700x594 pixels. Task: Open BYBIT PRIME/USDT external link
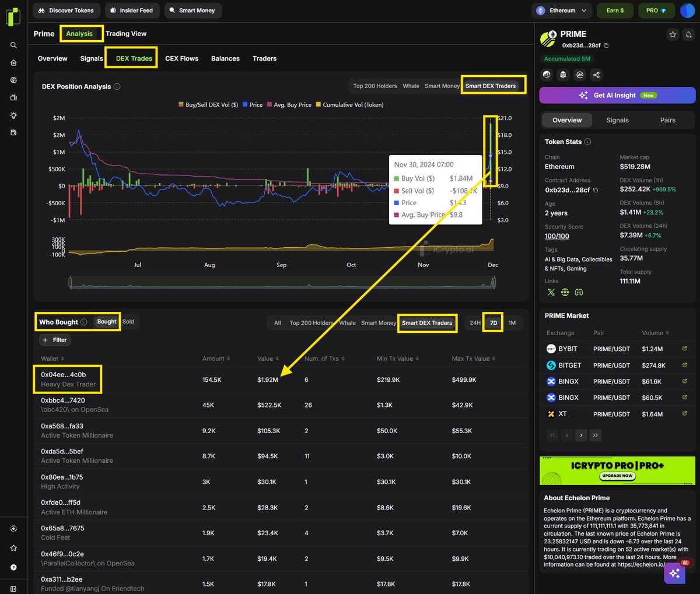[685, 349]
